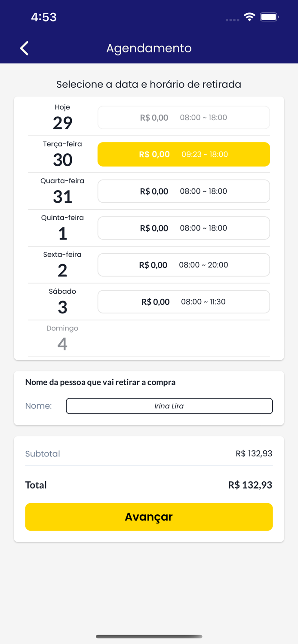This screenshot has height=644, width=298.
Task: Tap the Total R$ 132,93 amount
Action: pos(250,485)
